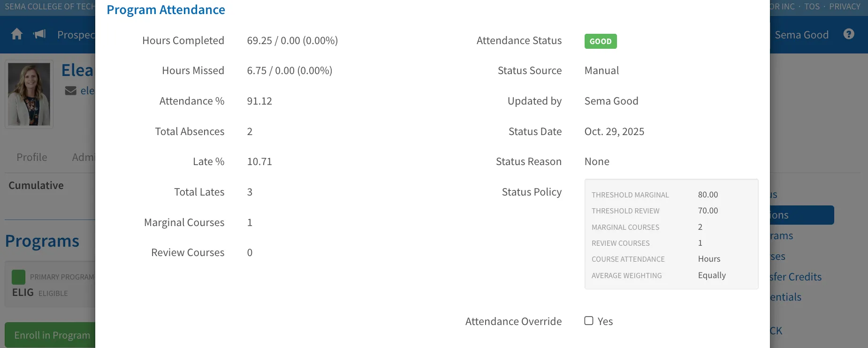Click the home icon in navigation bar
Screen dimensions: 868x348
[17, 34]
